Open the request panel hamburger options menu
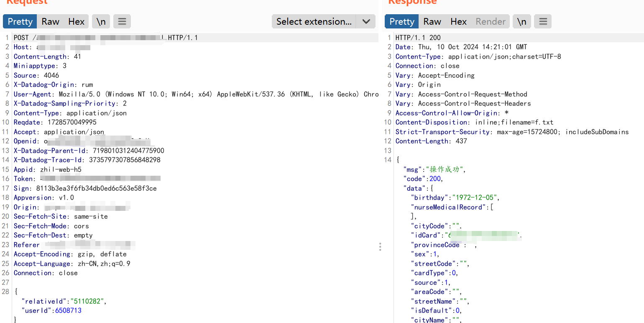 (122, 21)
